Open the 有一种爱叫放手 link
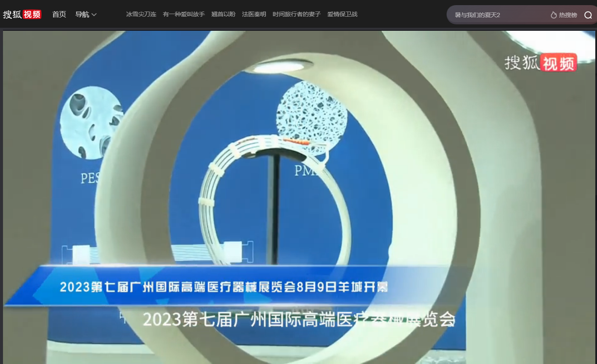 (x=184, y=15)
